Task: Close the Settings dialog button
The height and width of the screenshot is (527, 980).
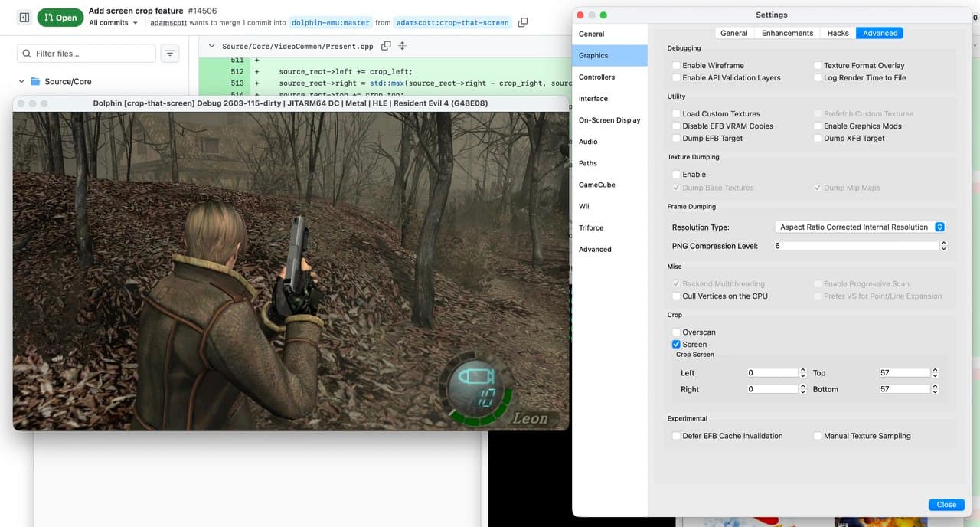Action: point(946,505)
